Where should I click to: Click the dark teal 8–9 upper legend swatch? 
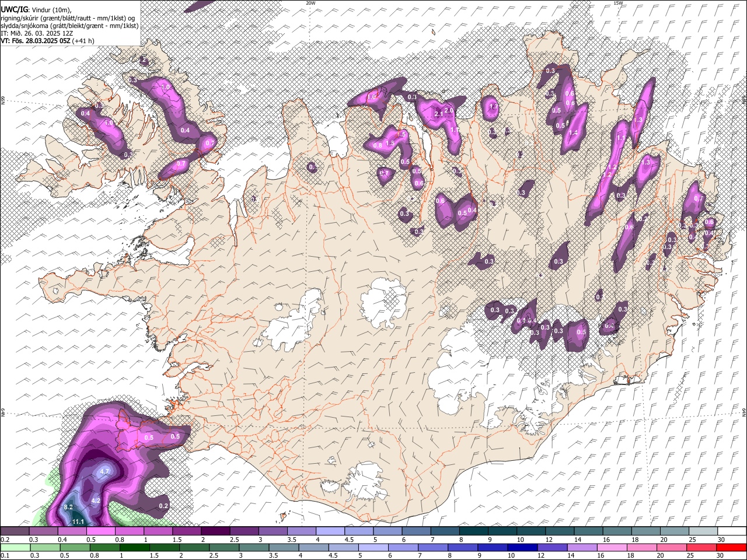(x=473, y=531)
